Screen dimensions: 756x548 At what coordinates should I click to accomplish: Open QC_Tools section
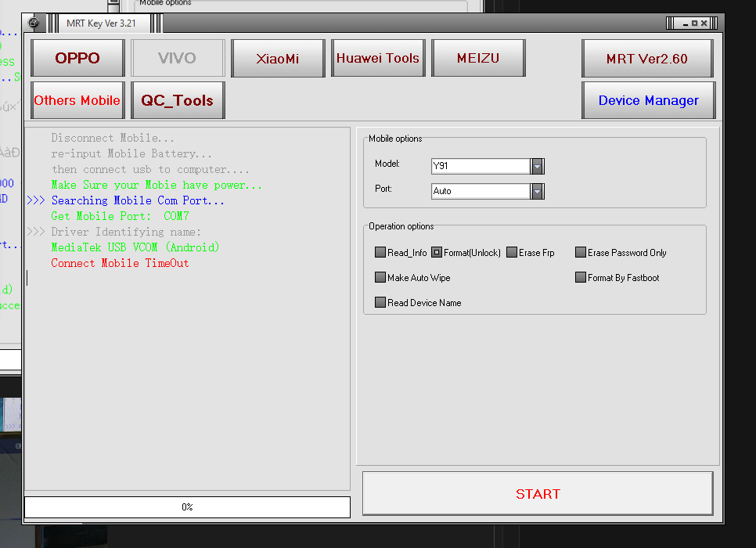(x=178, y=100)
